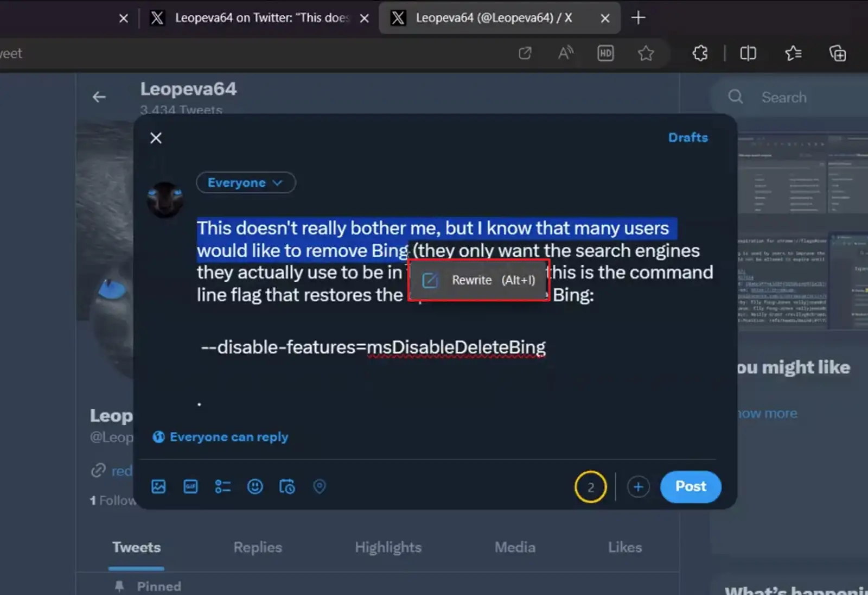Activate Read aloud icon in address bar
Image resolution: width=868 pixels, height=595 pixels.
tap(565, 53)
